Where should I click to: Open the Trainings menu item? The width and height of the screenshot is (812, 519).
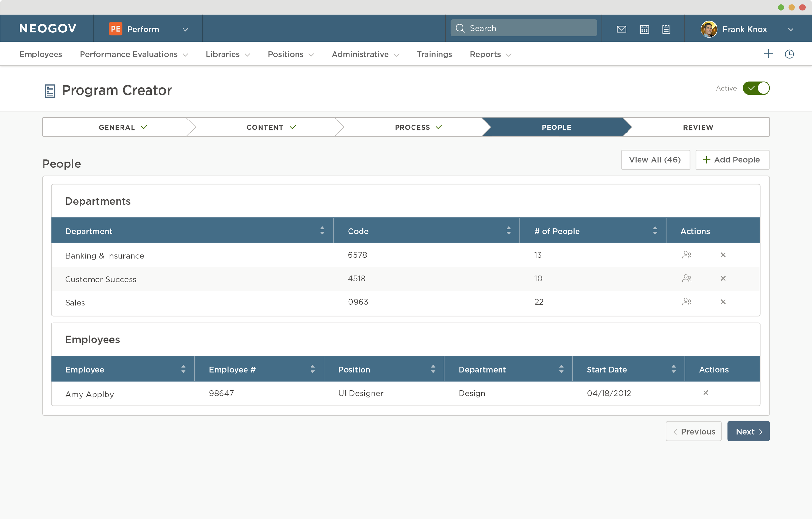[x=434, y=54]
